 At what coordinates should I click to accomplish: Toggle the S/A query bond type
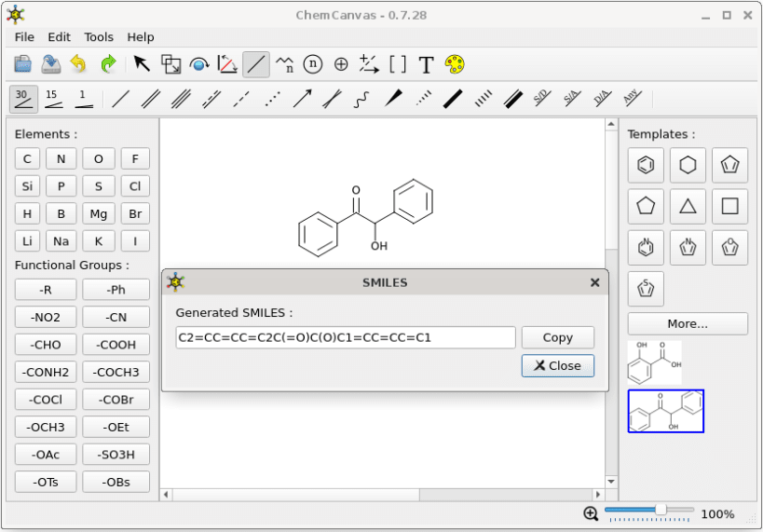pos(572,98)
